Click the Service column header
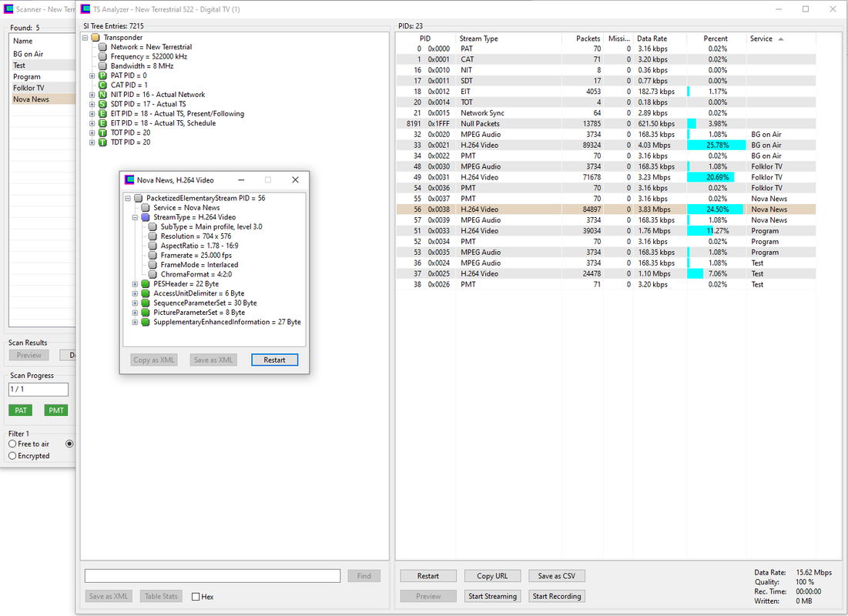This screenshot has width=848, height=616. point(781,38)
